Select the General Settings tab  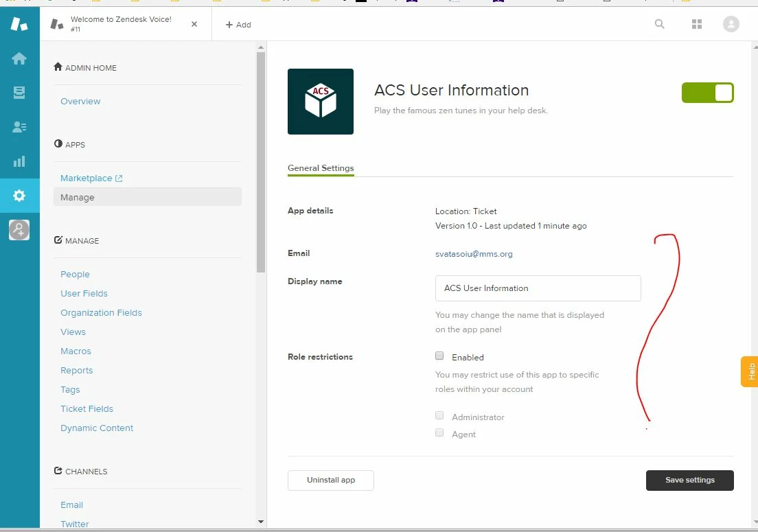321,168
